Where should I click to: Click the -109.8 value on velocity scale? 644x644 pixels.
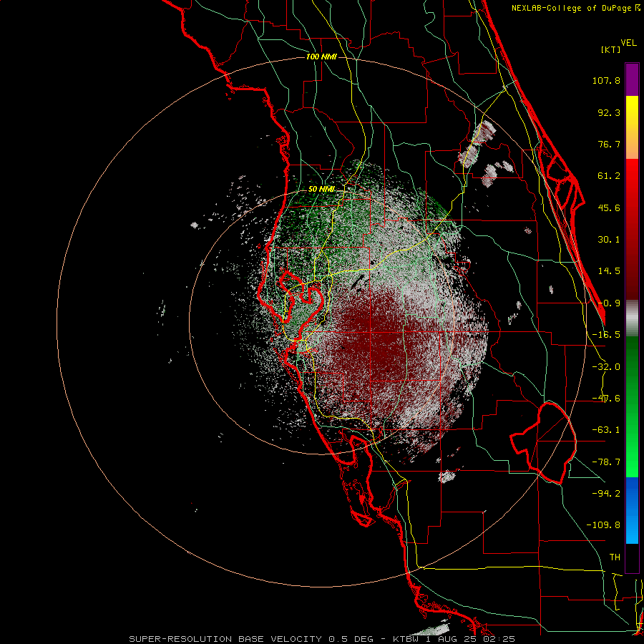point(603,525)
